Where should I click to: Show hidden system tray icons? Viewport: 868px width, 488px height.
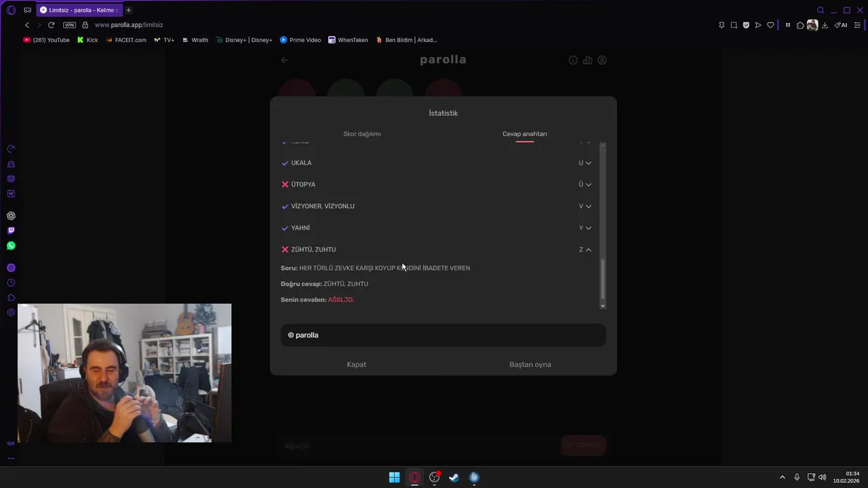click(x=783, y=477)
